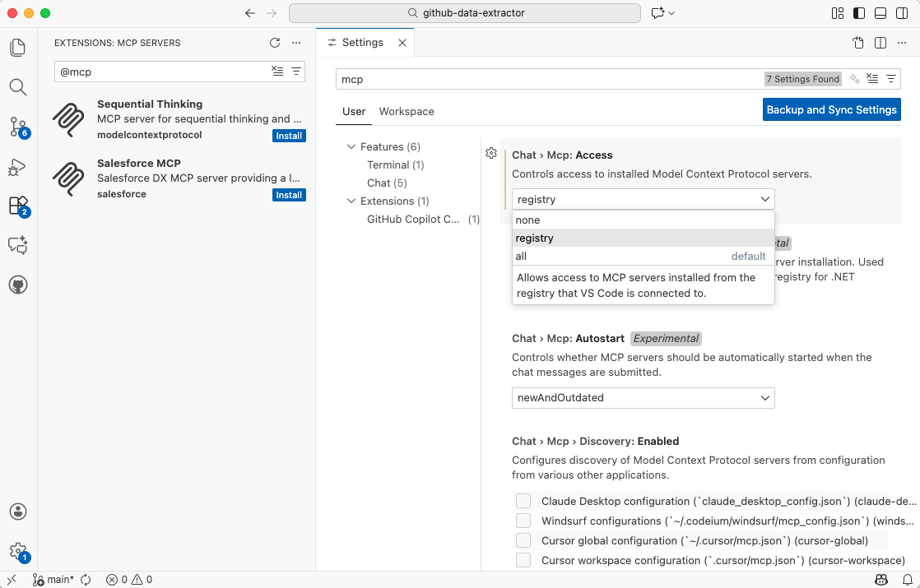Tick the Cursor global configuration checkbox
The width and height of the screenshot is (920, 588).
(x=523, y=541)
